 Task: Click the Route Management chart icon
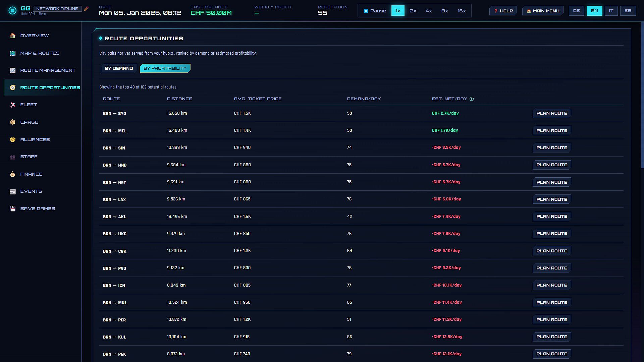click(x=13, y=70)
